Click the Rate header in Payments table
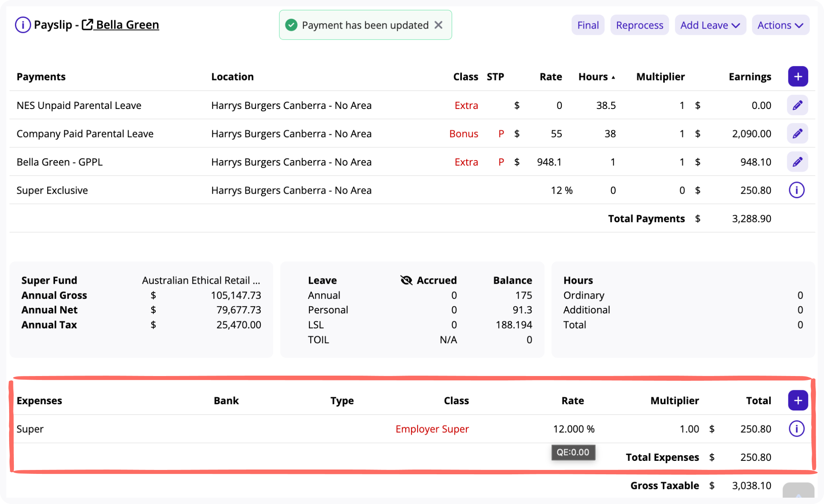The image size is (824, 504). (x=551, y=76)
